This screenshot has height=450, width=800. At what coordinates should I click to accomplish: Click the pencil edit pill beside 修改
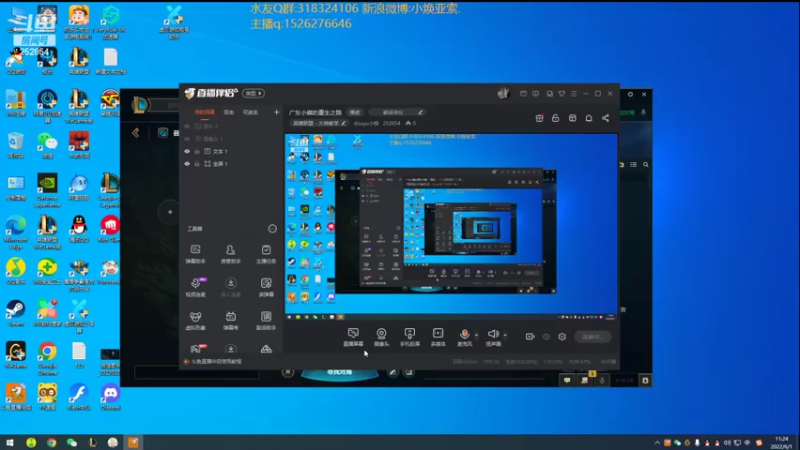point(397,112)
